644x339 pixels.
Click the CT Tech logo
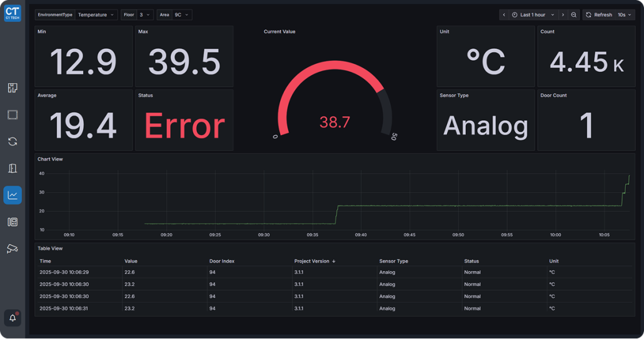(13, 13)
